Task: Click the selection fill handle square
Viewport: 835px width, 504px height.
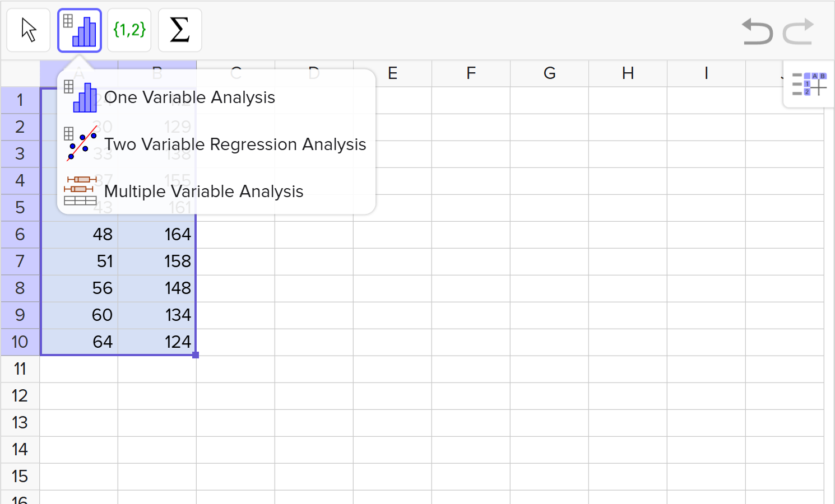Action: [196, 355]
